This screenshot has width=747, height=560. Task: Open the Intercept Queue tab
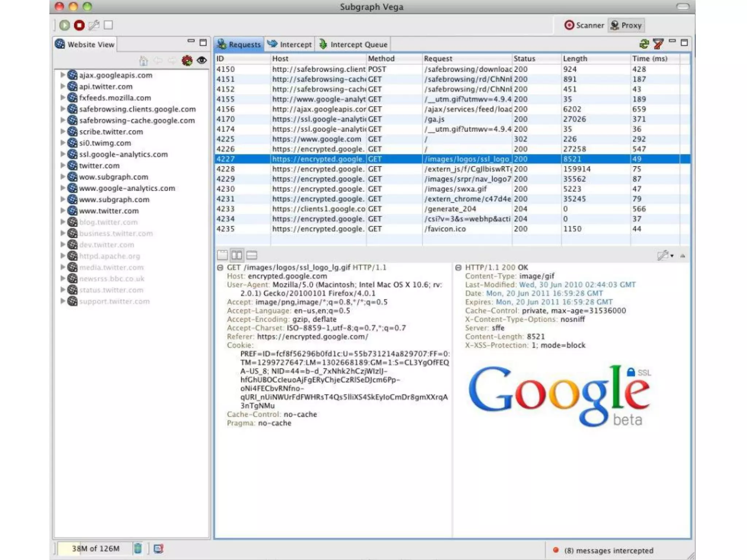pyautogui.click(x=353, y=44)
